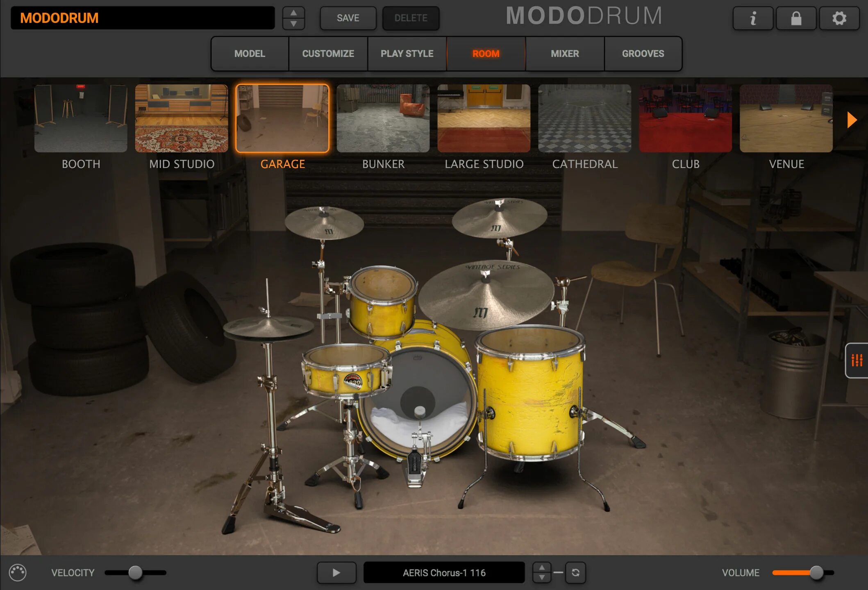Click the upper right crash cymbal
Screen dimensions: 868x590
[x=500, y=218]
